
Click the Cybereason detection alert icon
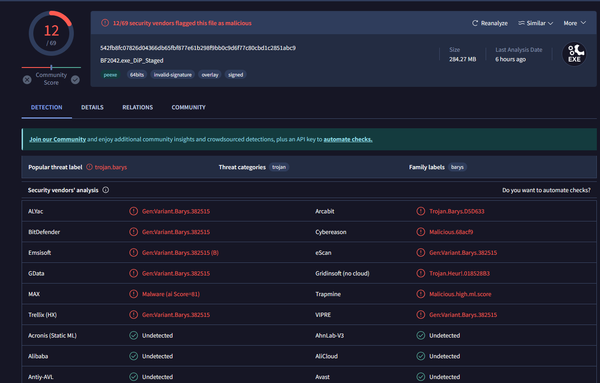click(421, 232)
